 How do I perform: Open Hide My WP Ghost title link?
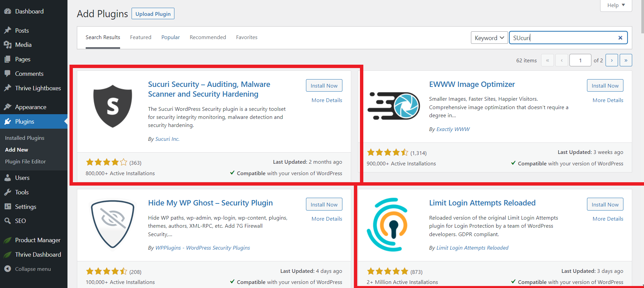coord(210,203)
